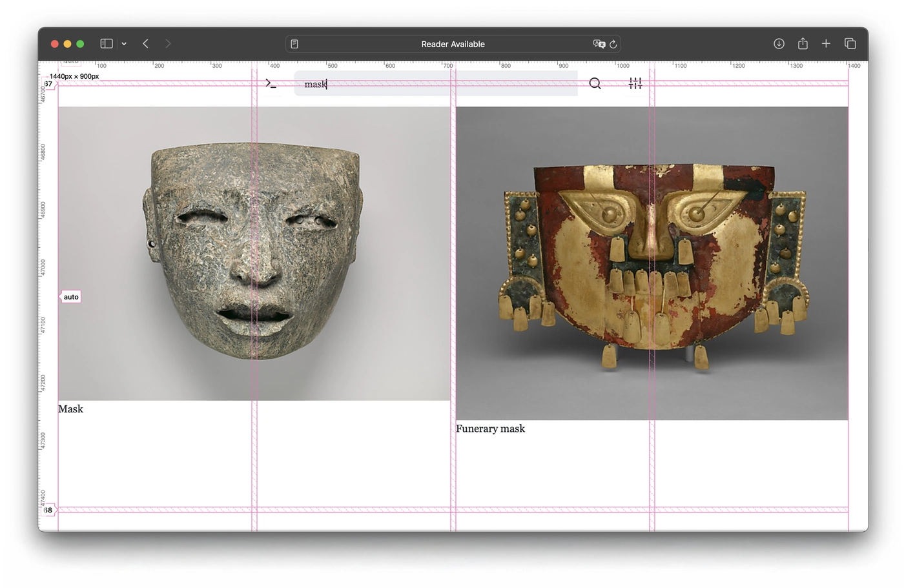Viewport: 904px width, 588px height.
Task: Click the "Funerary mask" caption link
Action: point(490,429)
